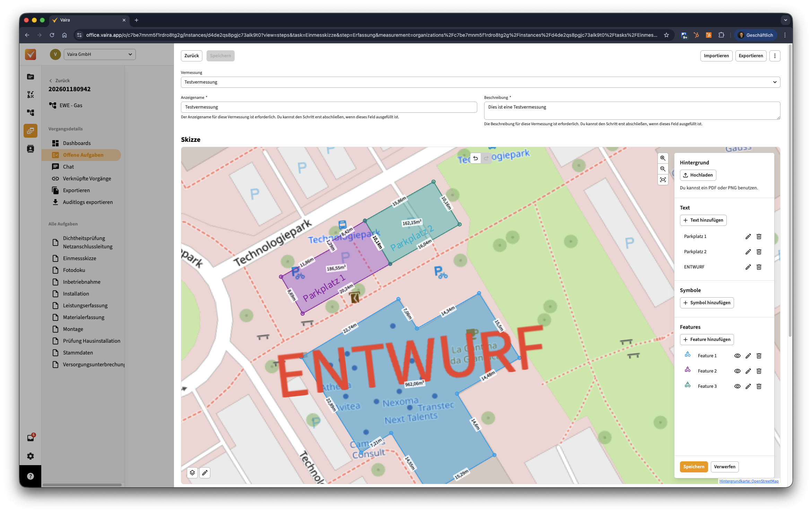Click the orange Speichern button
812x513 pixels.
693,467
